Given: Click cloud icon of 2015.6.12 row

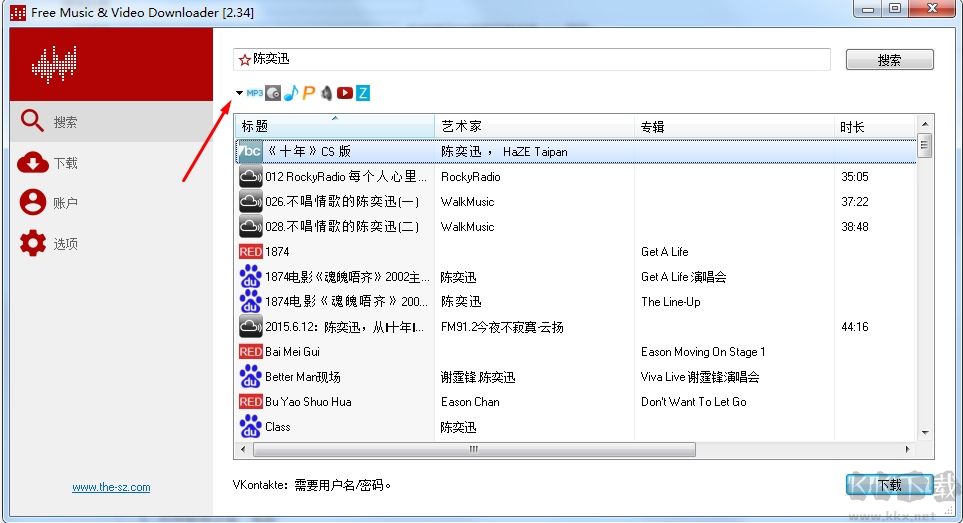Looking at the screenshot, I should [x=251, y=327].
